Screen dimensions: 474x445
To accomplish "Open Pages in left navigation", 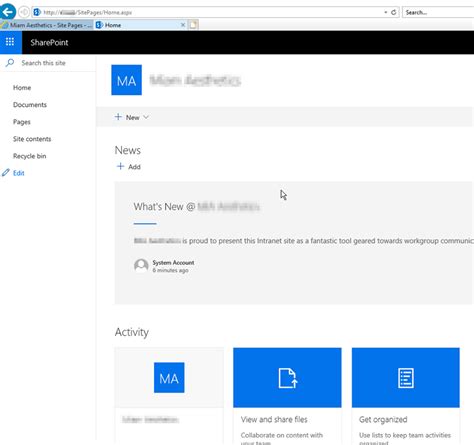I will 22,122.
